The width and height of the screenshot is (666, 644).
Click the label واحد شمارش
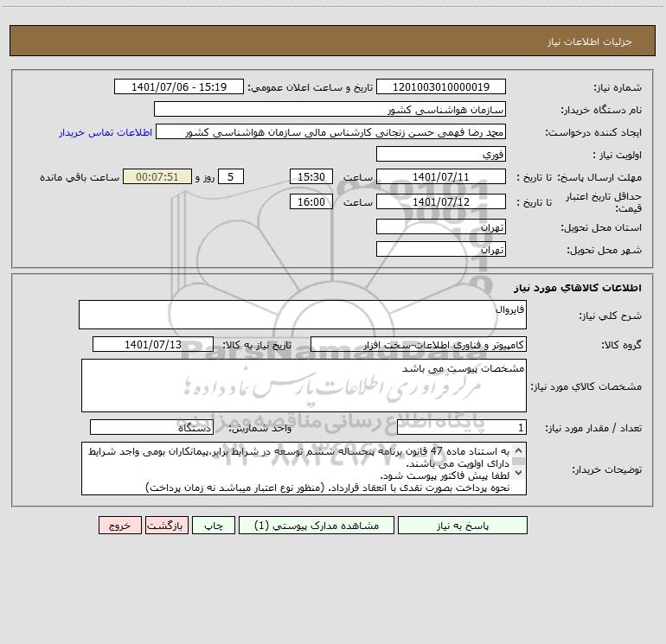point(260,429)
